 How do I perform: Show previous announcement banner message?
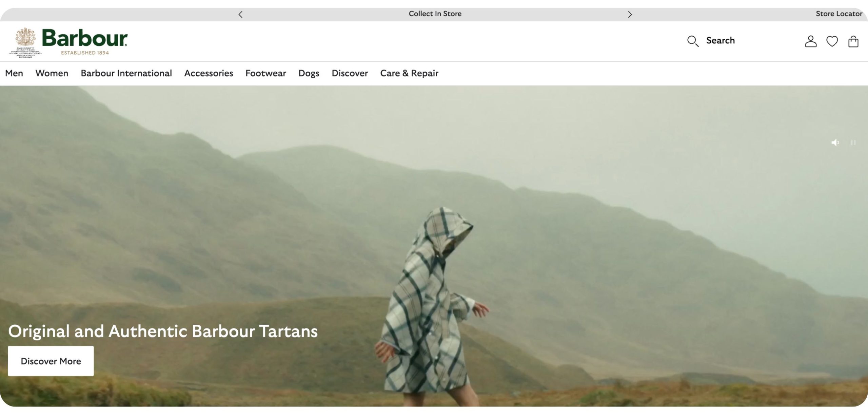pyautogui.click(x=240, y=14)
